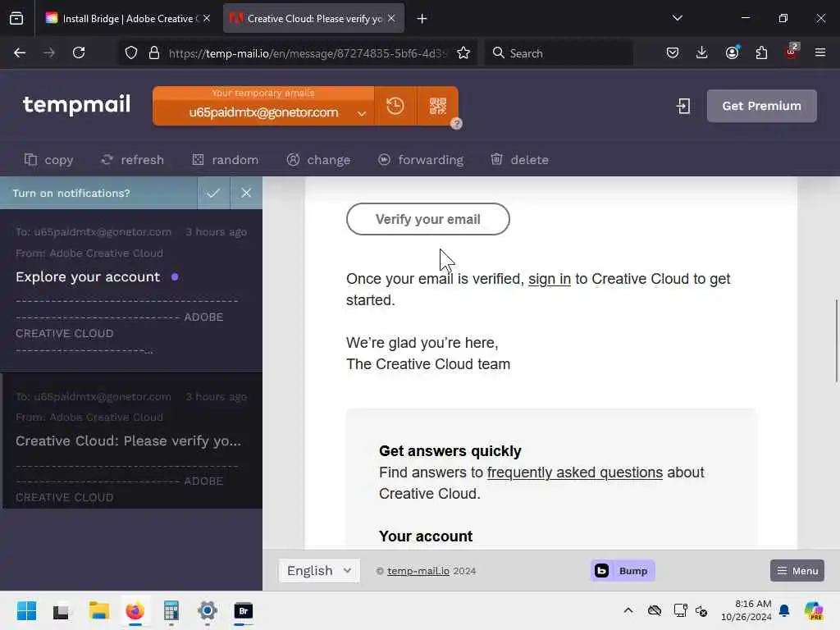Open the Explore your account message
Viewport: 840px width, 630px height.
(131, 290)
